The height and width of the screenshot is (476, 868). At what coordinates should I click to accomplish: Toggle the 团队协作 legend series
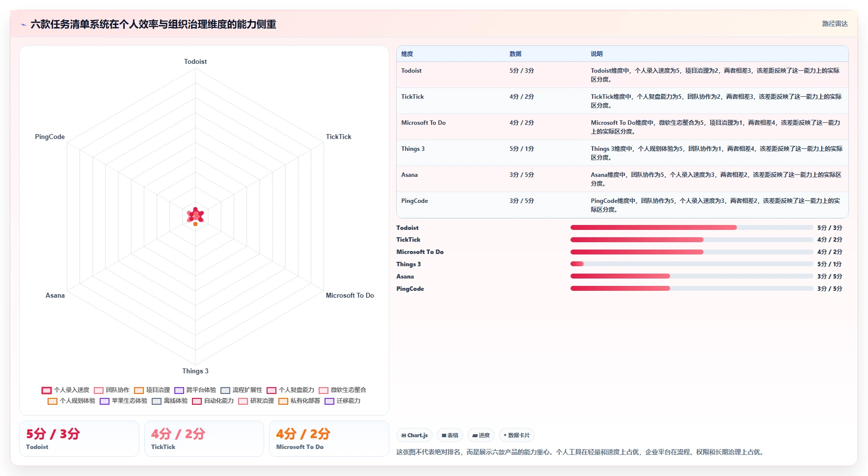click(x=112, y=390)
